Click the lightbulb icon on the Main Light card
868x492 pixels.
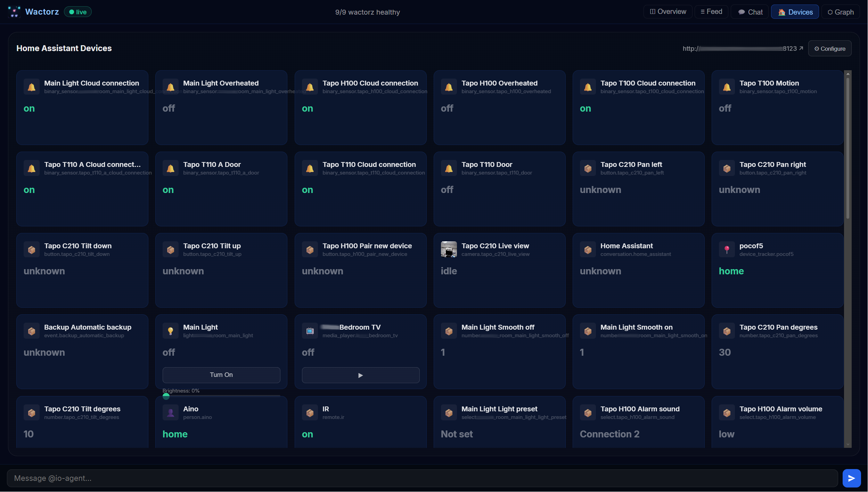coord(171,330)
